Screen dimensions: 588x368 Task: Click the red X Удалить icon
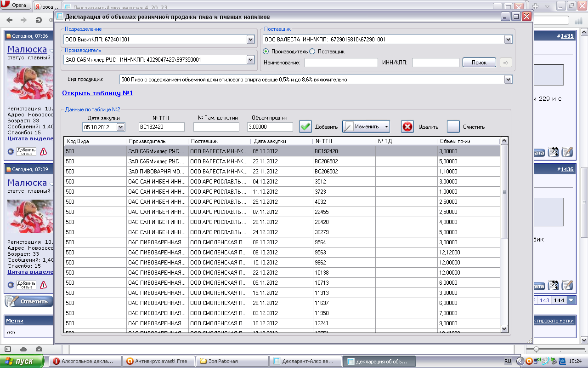point(407,126)
